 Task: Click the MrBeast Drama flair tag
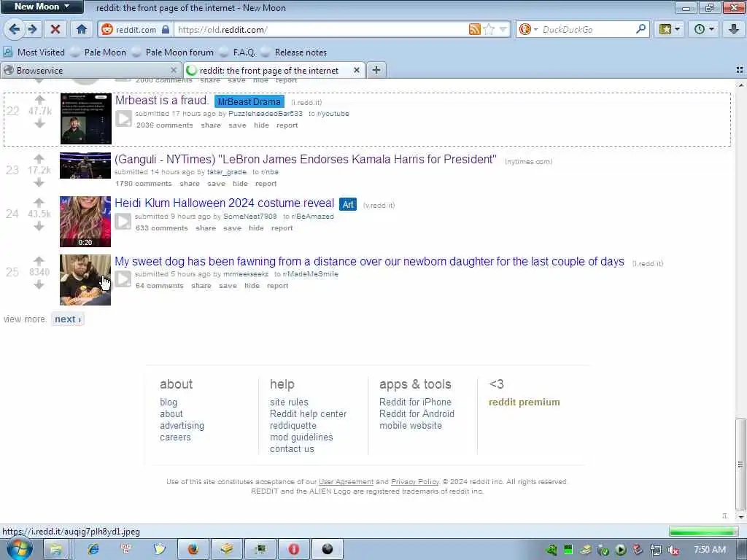click(249, 101)
